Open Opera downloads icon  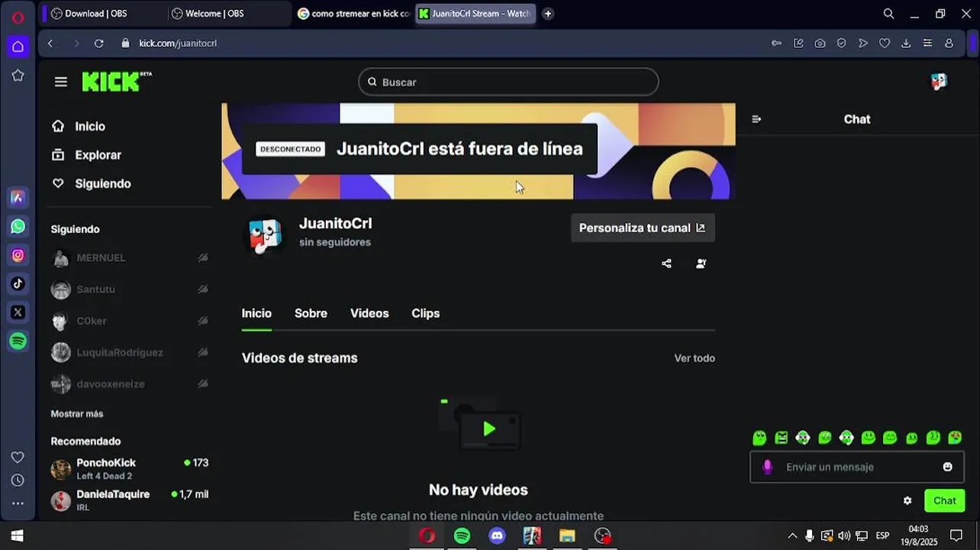tap(906, 44)
